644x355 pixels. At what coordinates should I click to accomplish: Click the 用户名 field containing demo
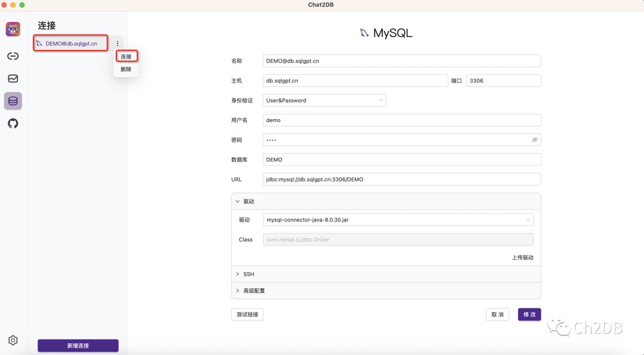pos(402,120)
